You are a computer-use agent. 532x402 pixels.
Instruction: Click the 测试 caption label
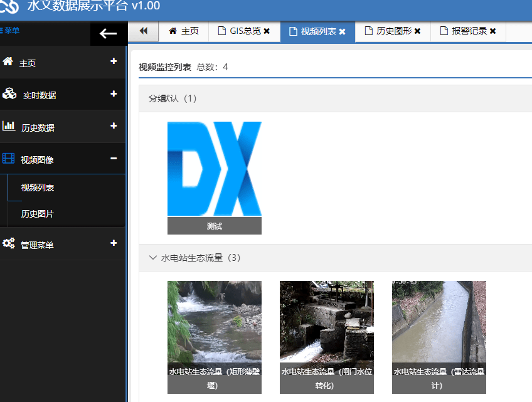215,226
